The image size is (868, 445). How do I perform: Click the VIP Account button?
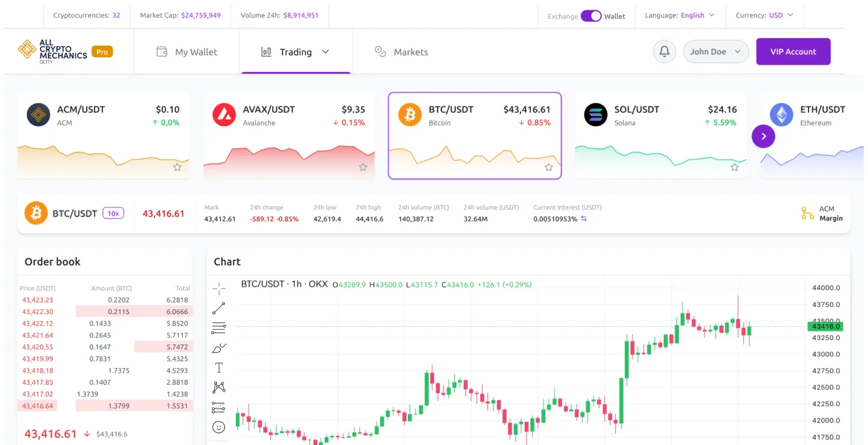(x=793, y=52)
